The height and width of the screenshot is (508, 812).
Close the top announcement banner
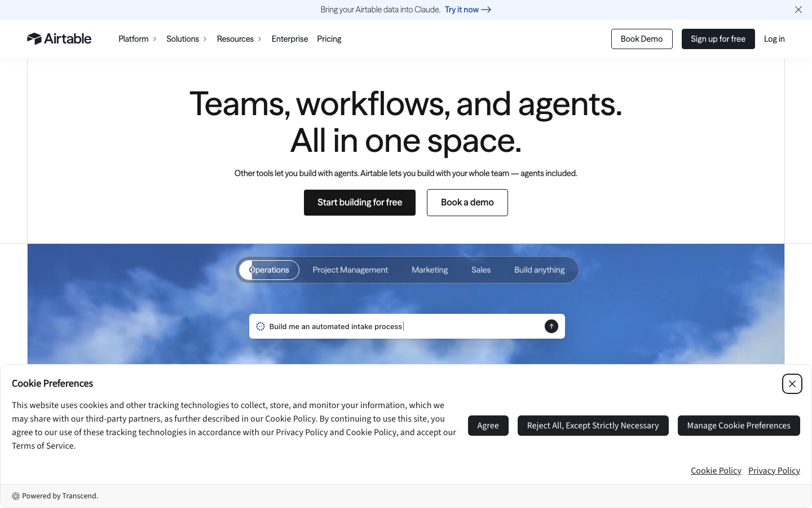798,10
